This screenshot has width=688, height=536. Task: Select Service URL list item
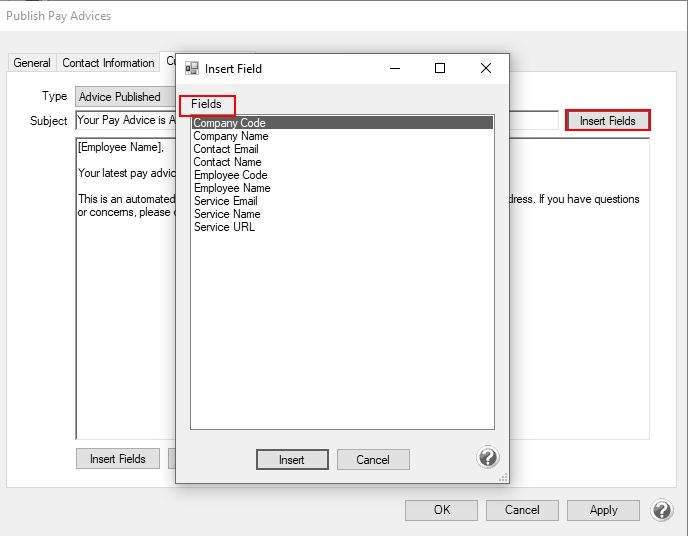(224, 227)
